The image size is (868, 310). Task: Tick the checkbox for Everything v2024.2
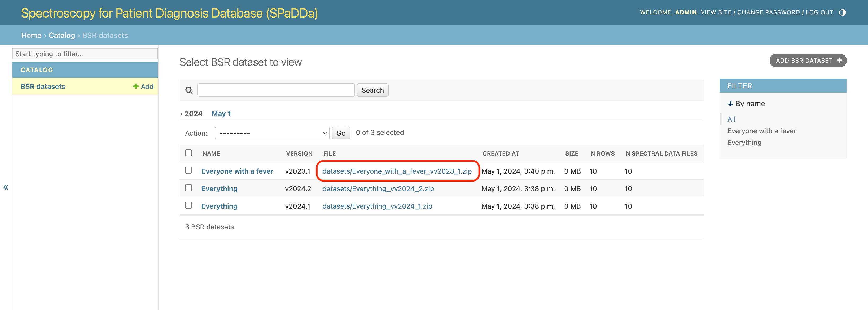[x=188, y=188]
